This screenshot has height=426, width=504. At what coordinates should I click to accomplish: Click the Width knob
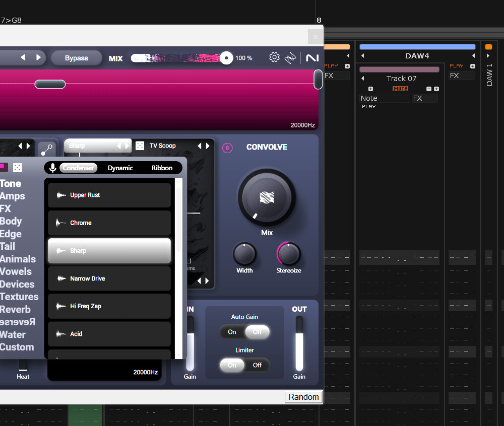pos(244,254)
